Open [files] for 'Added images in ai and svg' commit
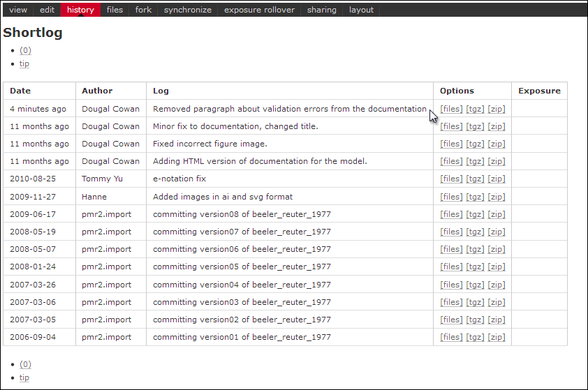Screen dimensions: 588x390 pos(451,197)
